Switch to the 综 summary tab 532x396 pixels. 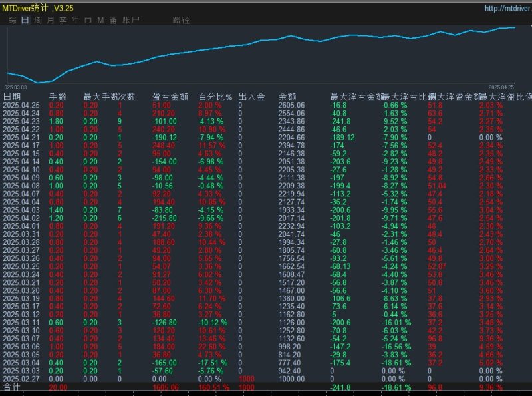point(12,21)
